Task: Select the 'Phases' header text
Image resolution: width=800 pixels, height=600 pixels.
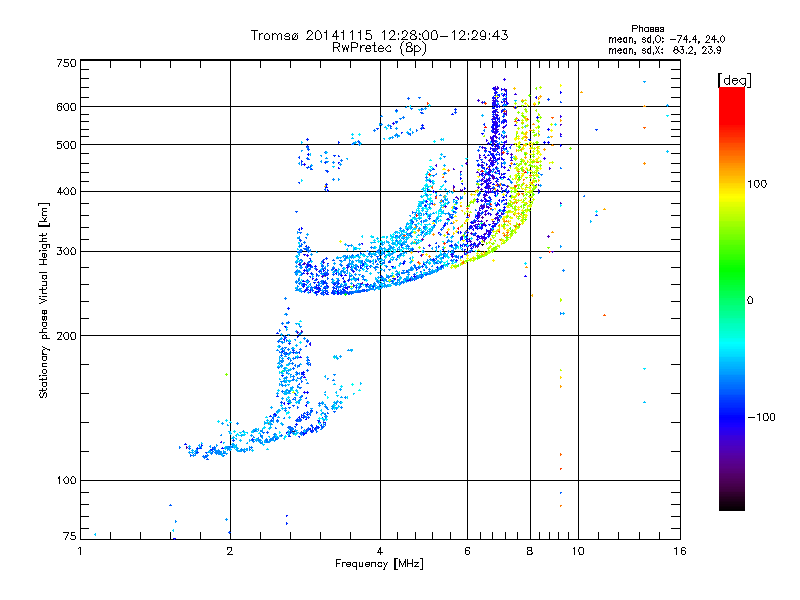Action: [x=647, y=29]
